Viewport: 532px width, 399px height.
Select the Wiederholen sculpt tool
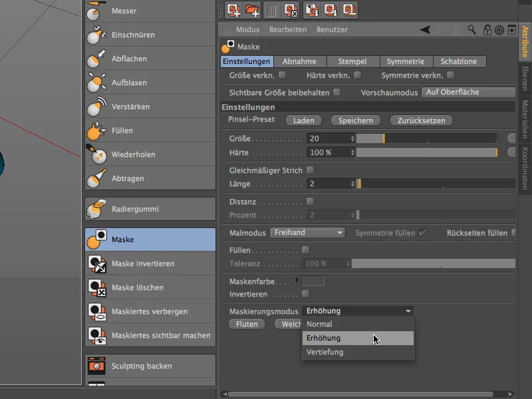(x=150, y=154)
